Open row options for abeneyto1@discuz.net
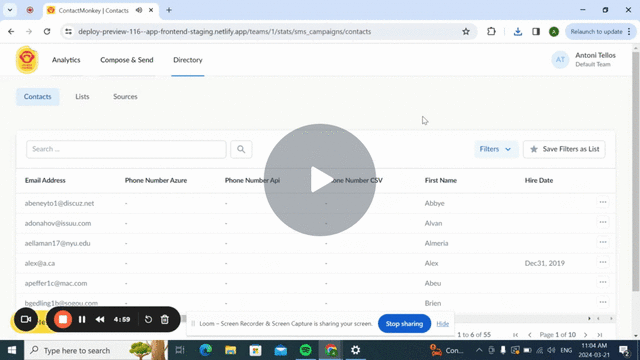 tap(603, 202)
